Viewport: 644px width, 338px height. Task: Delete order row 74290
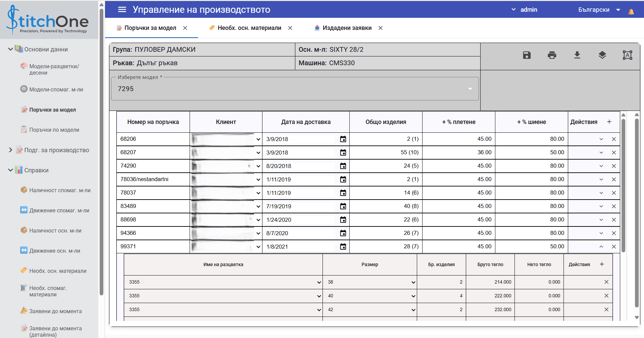613,166
